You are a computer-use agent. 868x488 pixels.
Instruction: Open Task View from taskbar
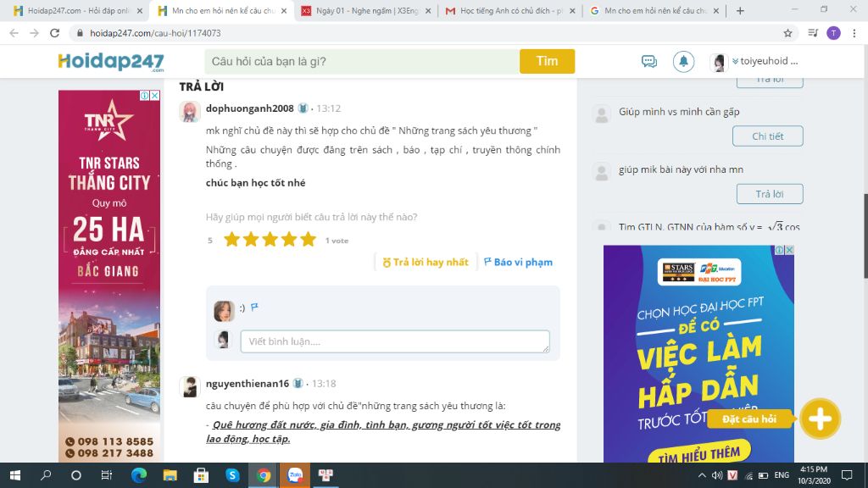pyautogui.click(x=106, y=475)
